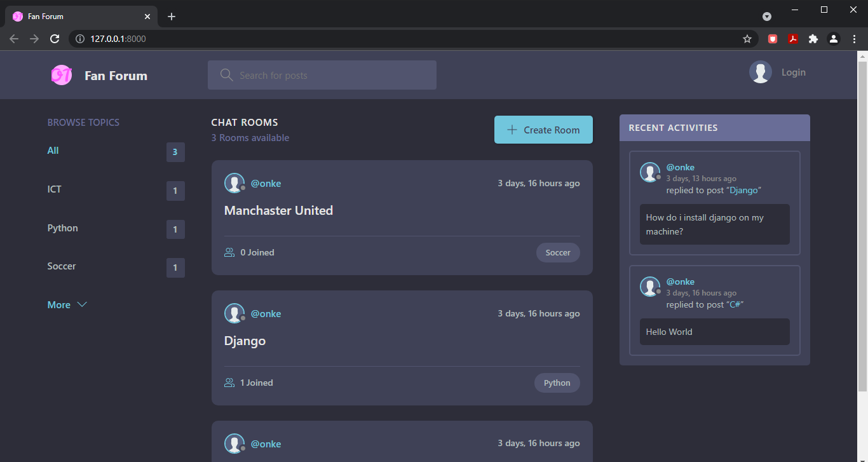This screenshot has width=868, height=462.
Task: Open the Manchaster United room
Action: click(278, 210)
